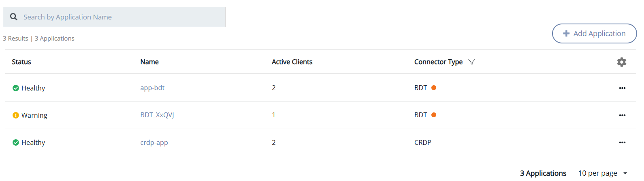The image size is (644, 181).
Task: Sort by the Active Clients column header
Action: pyautogui.click(x=292, y=62)
